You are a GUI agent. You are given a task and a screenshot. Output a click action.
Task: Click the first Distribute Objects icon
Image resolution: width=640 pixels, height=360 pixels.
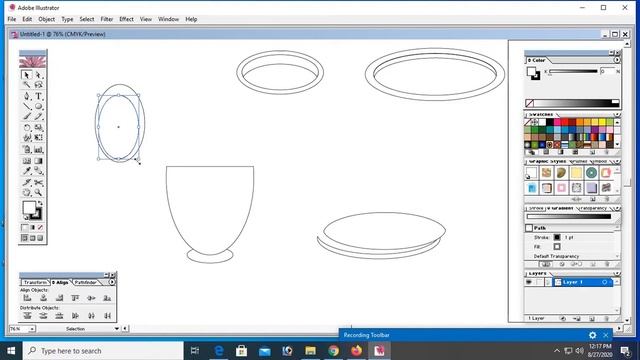point(27,316)
